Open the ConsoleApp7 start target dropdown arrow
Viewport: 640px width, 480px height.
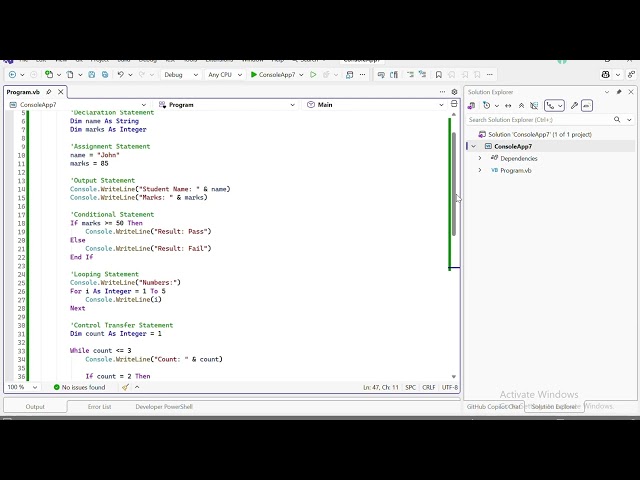pyautogui.click(x=301, y=75)
